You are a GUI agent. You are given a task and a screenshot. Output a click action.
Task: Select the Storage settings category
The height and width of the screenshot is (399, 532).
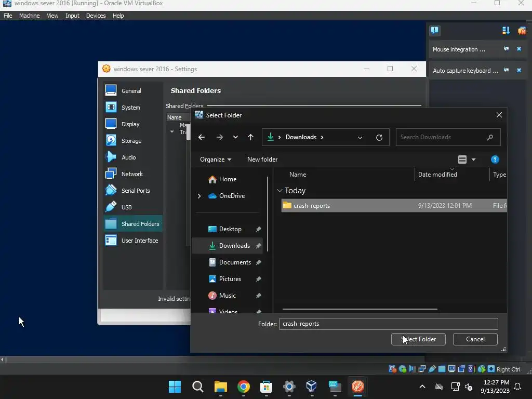[x=133, y=140]
